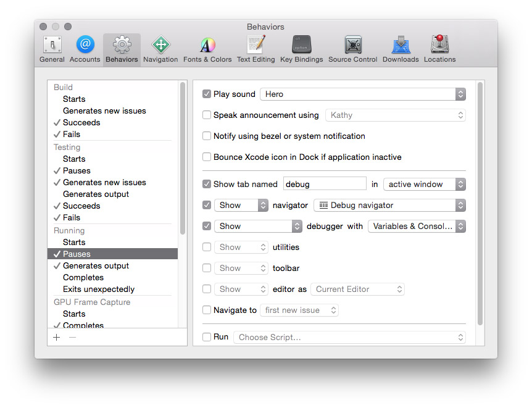Image resolution: width=532 pixels, height=408 pixels.
Task: Open Locations joystick icon
Action: click(439, 44)
